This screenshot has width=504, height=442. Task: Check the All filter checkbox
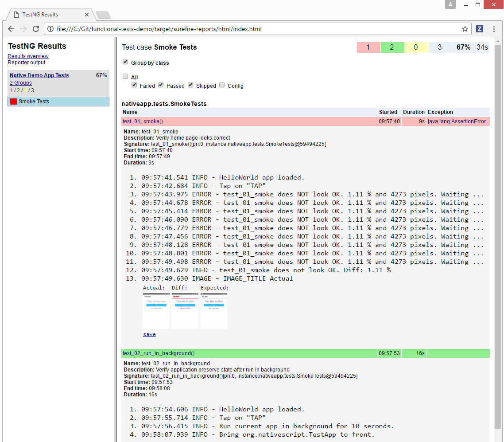[125, 76]
